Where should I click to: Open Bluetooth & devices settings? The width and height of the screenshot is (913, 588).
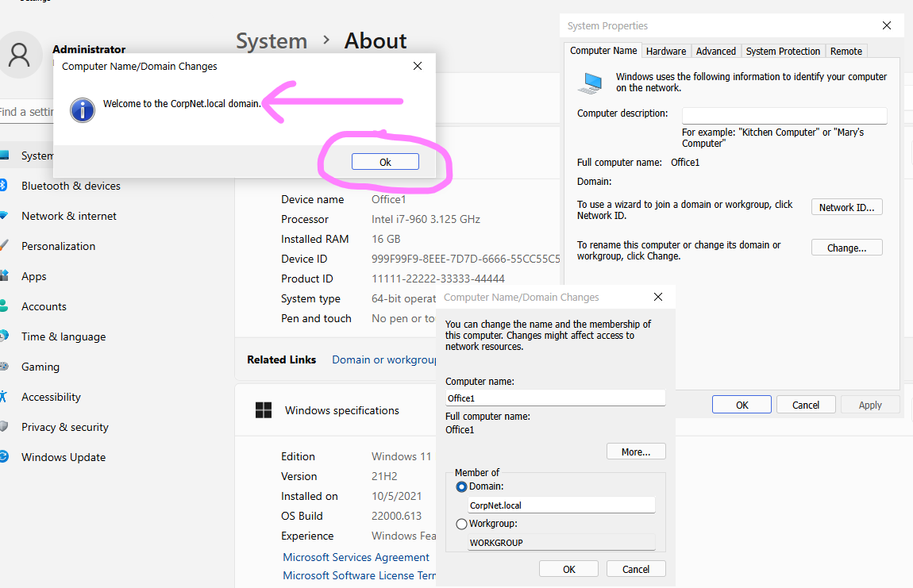tap(71, 186)
